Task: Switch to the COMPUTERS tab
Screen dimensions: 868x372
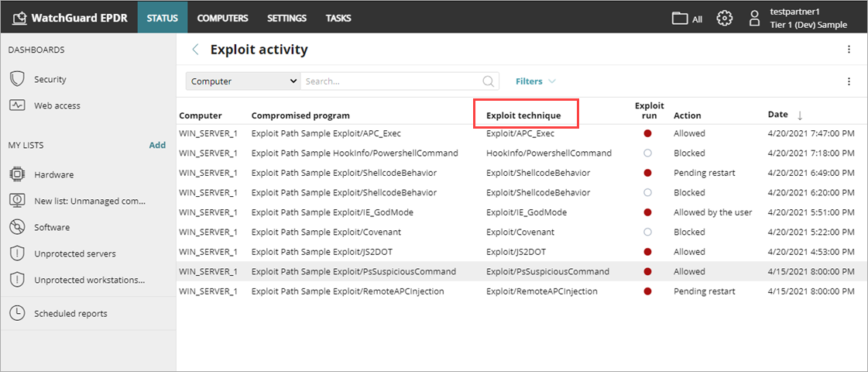Action: (x=222, y=18)
